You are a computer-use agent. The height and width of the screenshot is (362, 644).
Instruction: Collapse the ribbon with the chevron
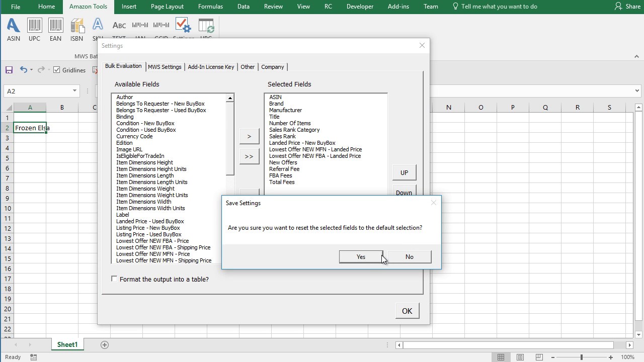click(636, 56)
